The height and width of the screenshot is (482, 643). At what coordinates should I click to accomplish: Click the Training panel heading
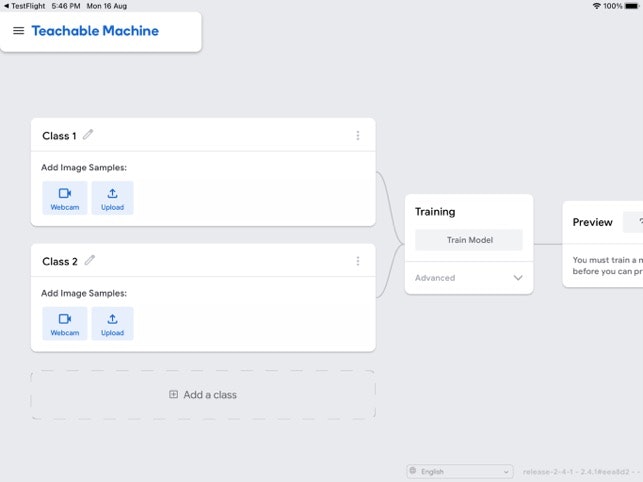coord(435,212)
